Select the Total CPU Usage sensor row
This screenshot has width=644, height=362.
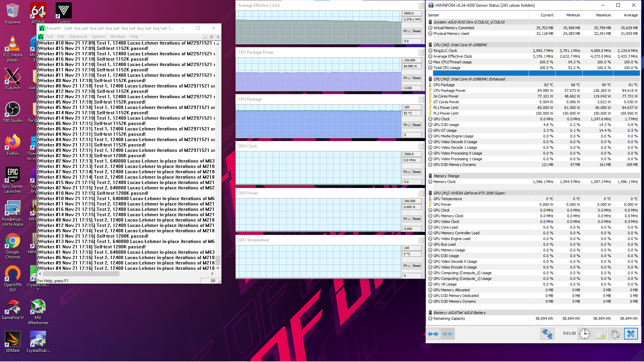pos(533,68)
